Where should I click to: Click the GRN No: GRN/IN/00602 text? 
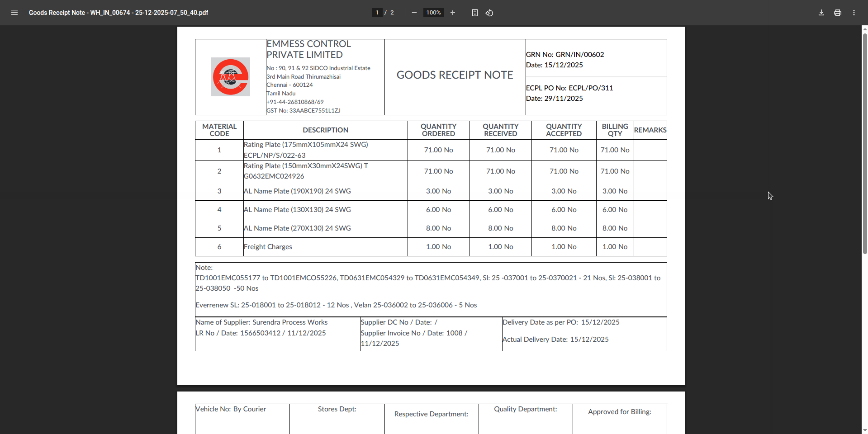pos(565,55)
